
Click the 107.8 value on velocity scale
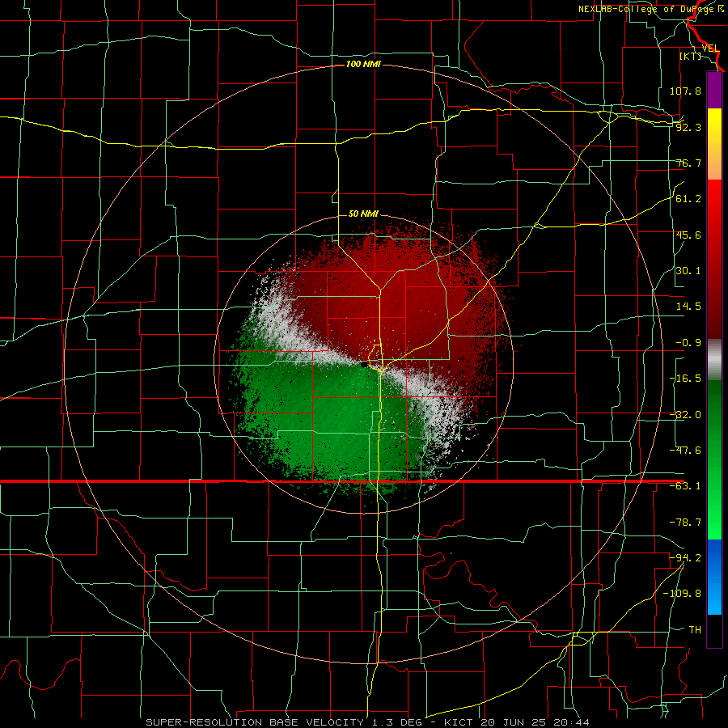coord(685,91)
